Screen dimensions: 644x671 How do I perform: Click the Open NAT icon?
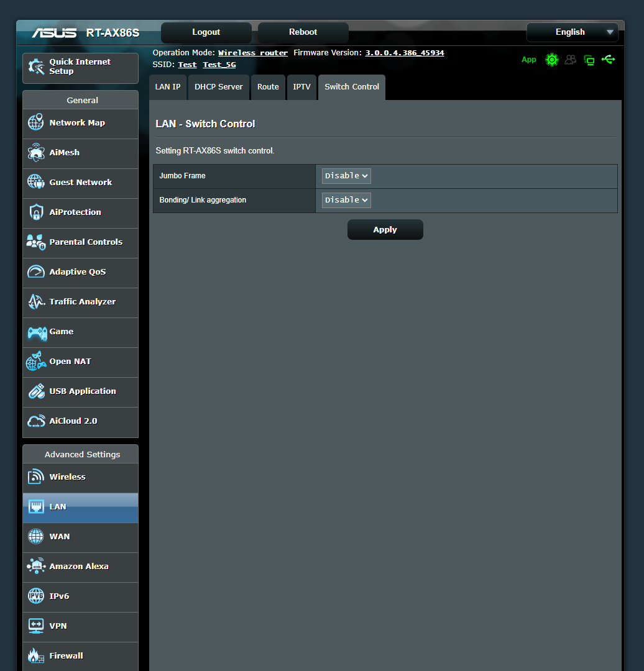[36, 361]
